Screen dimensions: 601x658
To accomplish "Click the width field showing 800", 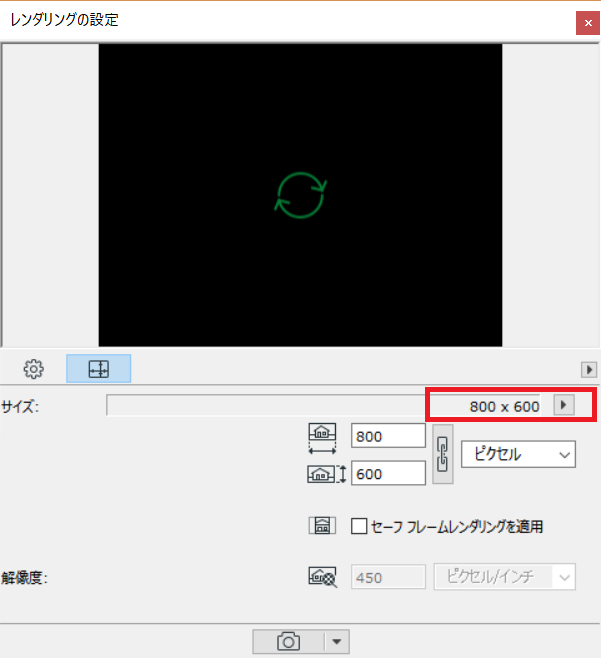I will 388,436.
